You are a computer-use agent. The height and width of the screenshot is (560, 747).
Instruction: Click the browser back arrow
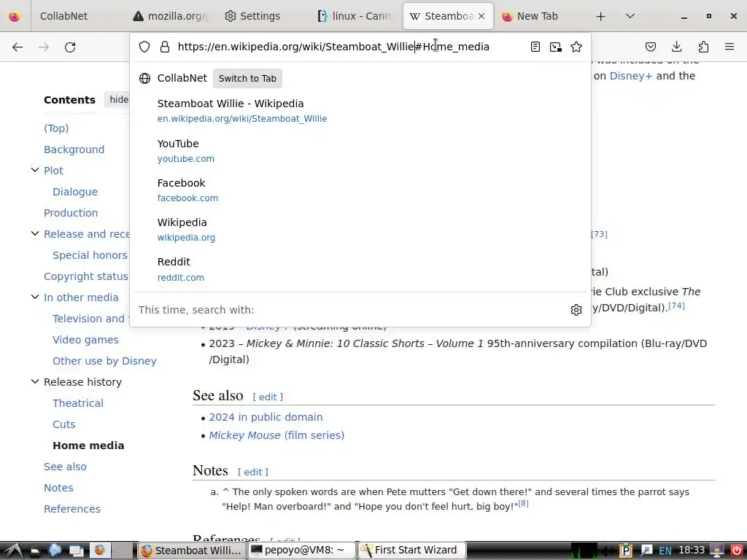coord(18,47)
